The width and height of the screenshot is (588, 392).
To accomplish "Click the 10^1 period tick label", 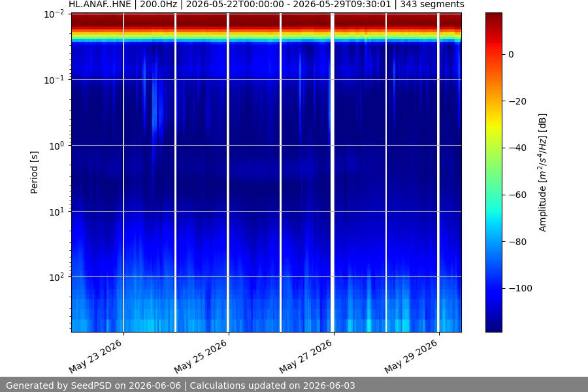I will (57, 212).
